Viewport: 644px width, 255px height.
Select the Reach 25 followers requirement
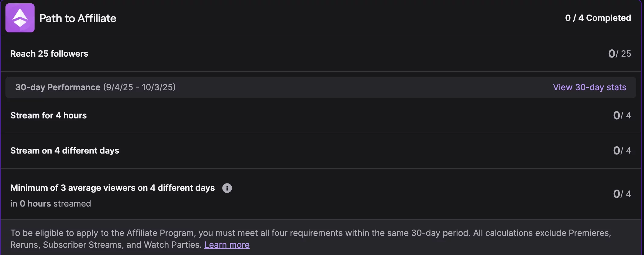(x=49, y=54)
